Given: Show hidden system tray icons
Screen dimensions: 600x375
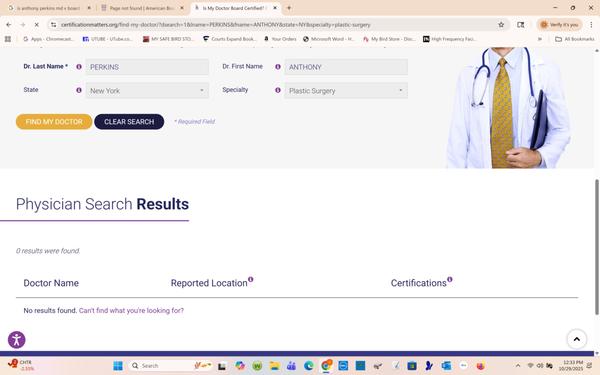Looking at the screenshot, I should point(518,366).
